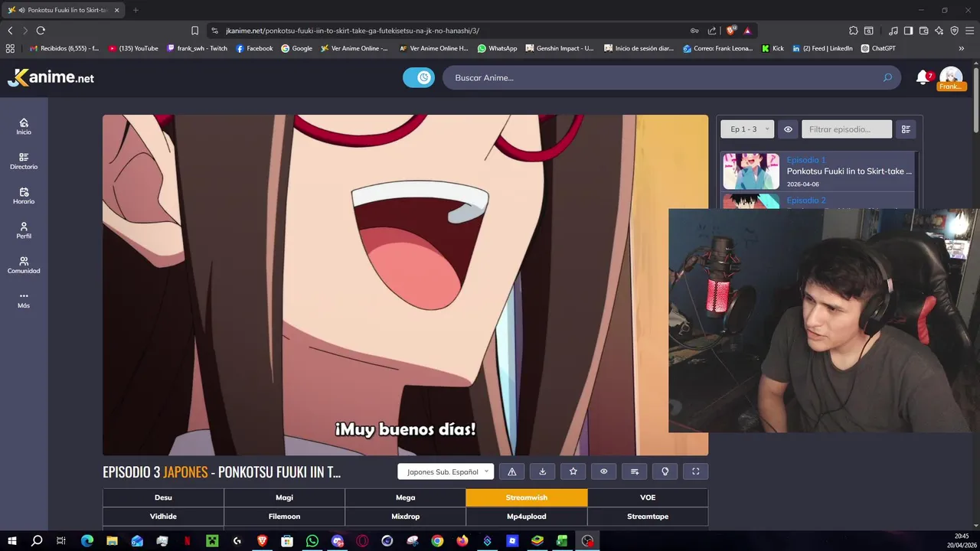Image resolution: width=980 pixels, height=551 pixels.
Task: Open Brave Wallet icon
Action: click(924, 31)
